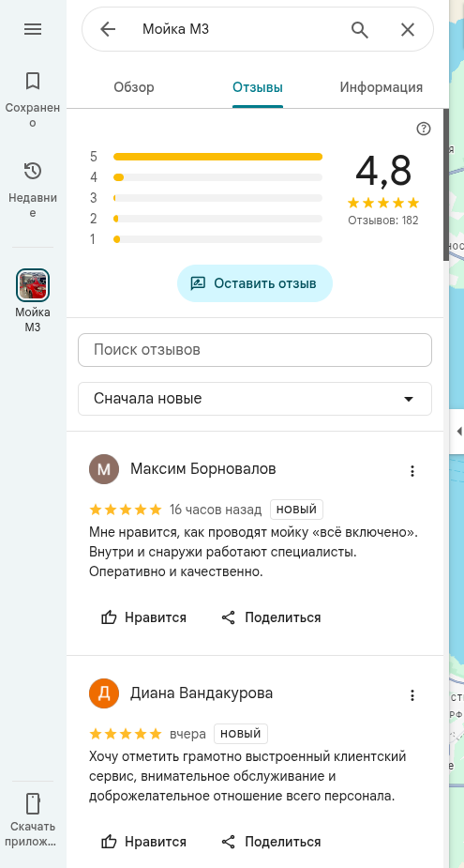Switch to the Информация tab
Screen dimensions: 464x868
click(382, 87)
